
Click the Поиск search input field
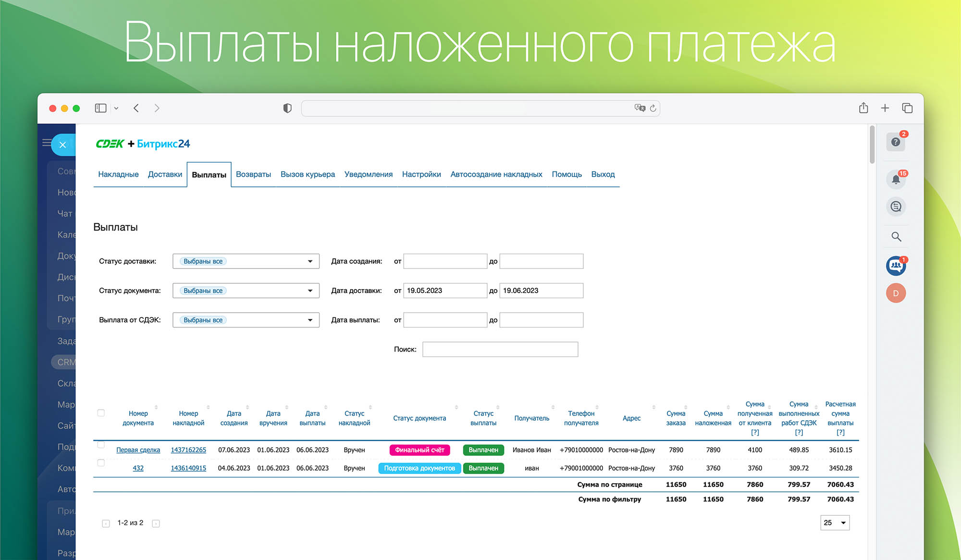pyautogui.click(x=500, y=349)
